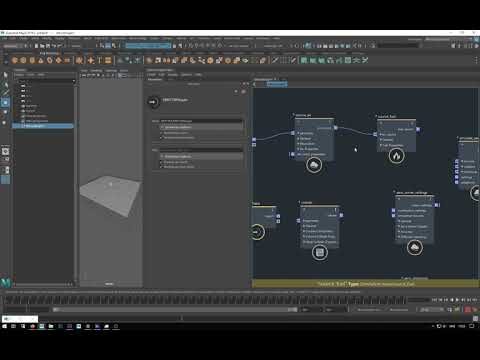Viewport: 480px width, 360px height.
Task: Pick the Lasso tool in left toolbox
Action: click(5, 84)
